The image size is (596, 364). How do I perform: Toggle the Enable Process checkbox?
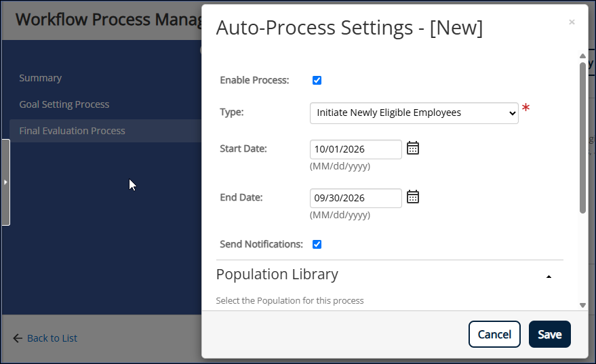(x=317, y=80)
